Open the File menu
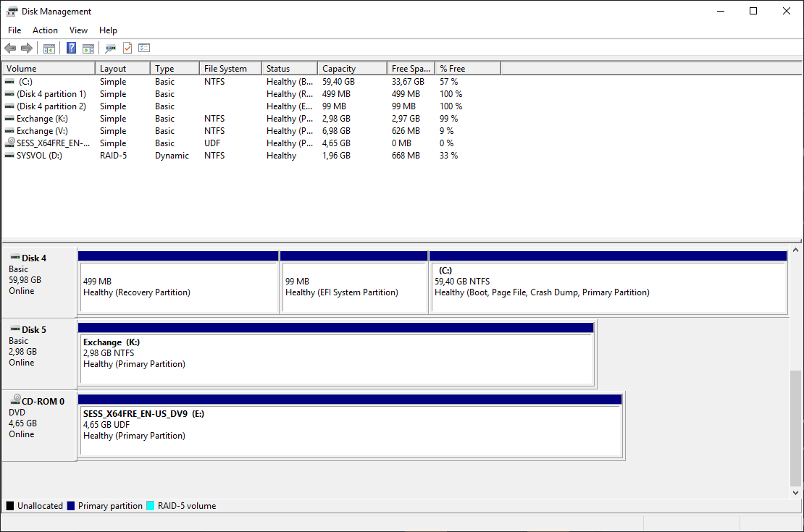This screenshot has height=532, width=804. pyautogui.click(x=14, y=30)
